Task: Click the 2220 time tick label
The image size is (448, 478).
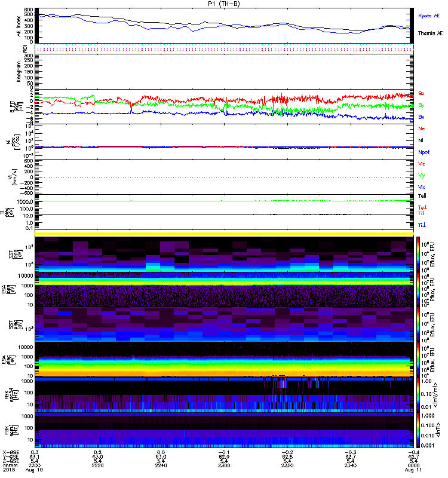Action: coord(97,465)
